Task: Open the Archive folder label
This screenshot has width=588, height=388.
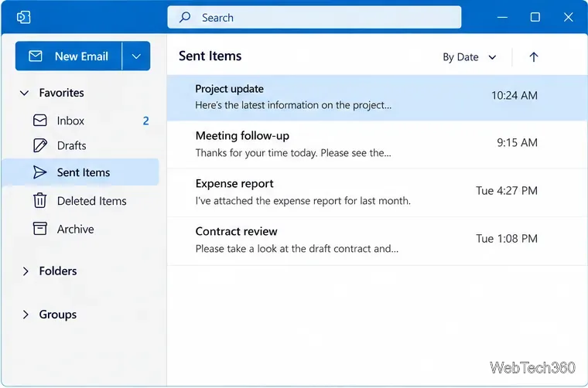Action: coord(75,229)
